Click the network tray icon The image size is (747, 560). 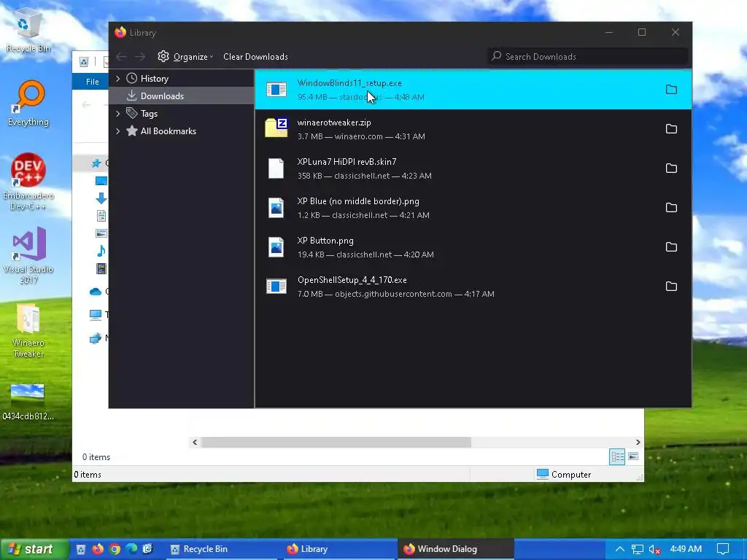coord(637,550)
